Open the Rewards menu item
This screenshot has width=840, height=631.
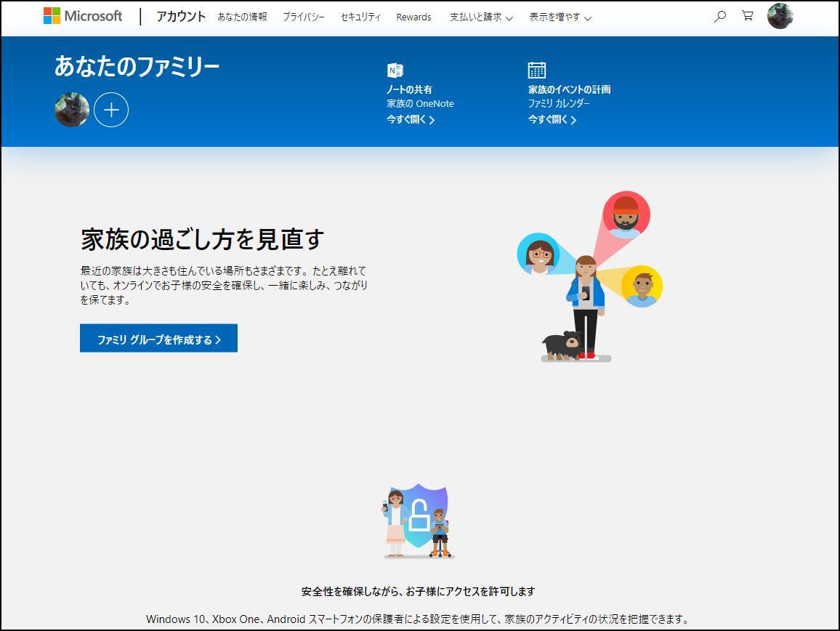pos(413,17)
